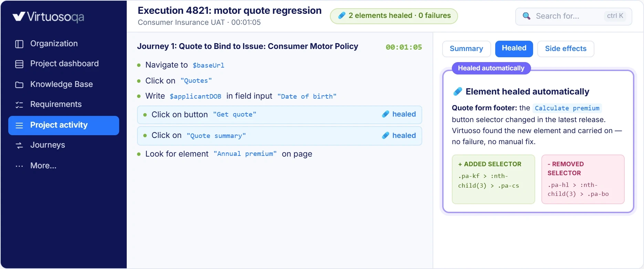
Task: Click the "ctrl K" shortcut hint
Action: 615,16
